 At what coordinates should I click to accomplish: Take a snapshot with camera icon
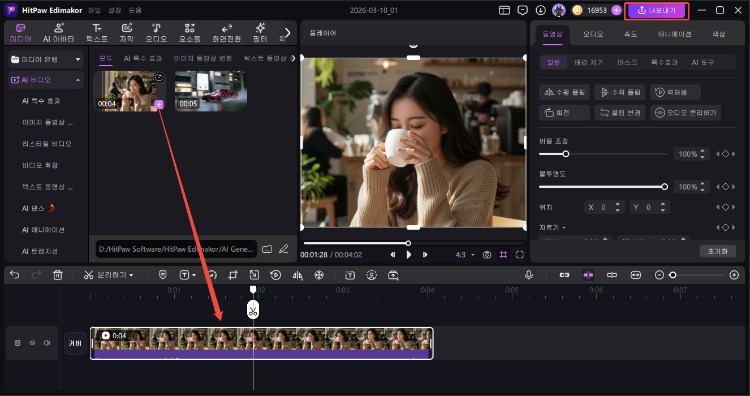tap(487, 255)
